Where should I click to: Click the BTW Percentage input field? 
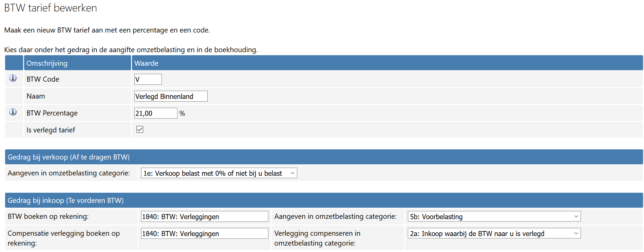[x=155, y=113]
